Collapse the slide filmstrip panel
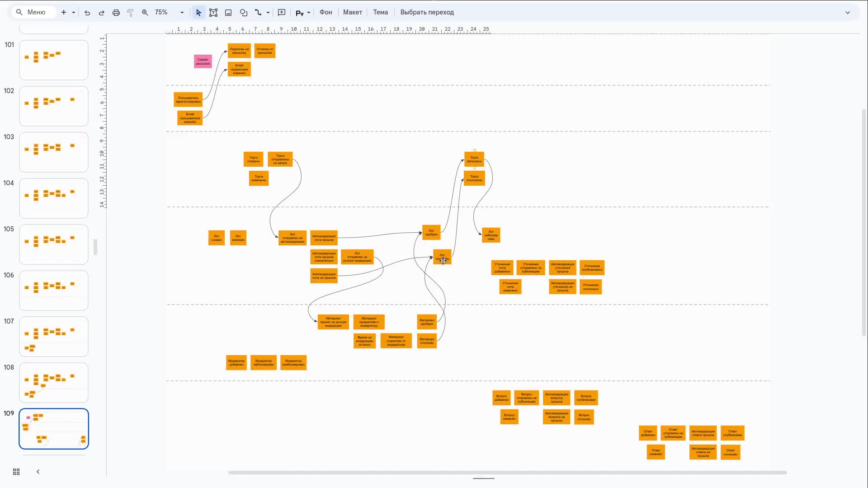This screenshot has width=868, height=488. [x=38, y=472]
